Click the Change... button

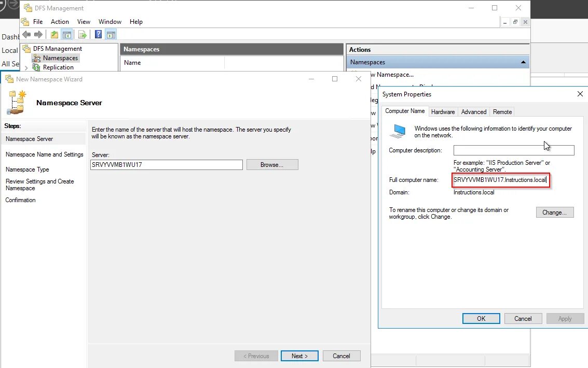555,213
